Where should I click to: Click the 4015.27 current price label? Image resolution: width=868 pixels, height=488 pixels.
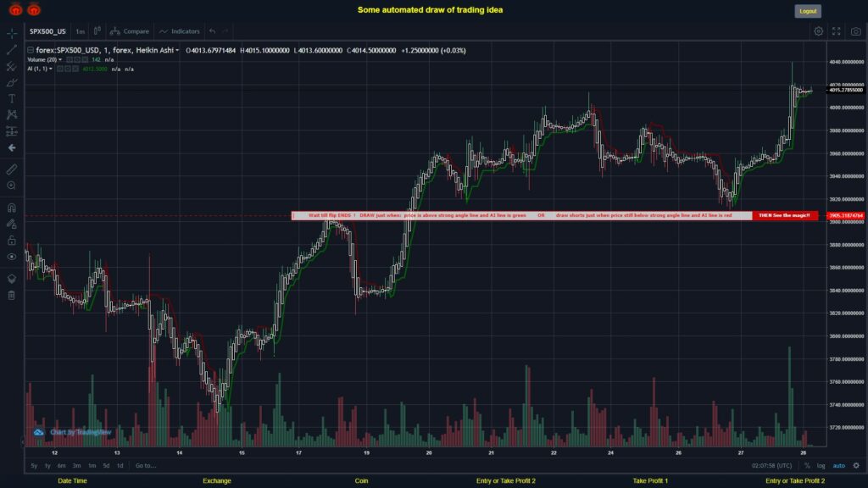(x=845, y=90)
